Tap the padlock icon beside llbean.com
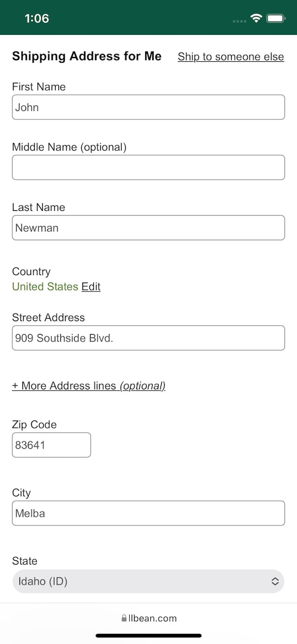297x644 pixels. point(123,618)
